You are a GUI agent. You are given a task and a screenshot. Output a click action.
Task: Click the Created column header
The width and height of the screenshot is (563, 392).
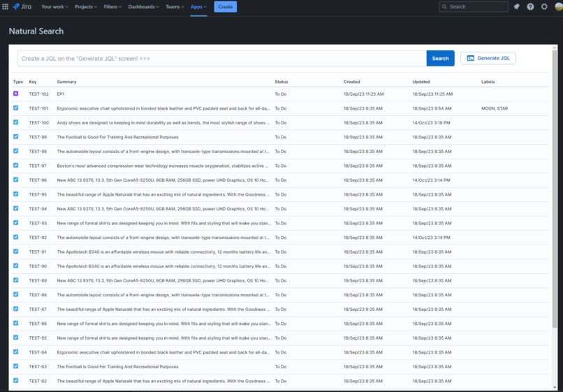351,82
